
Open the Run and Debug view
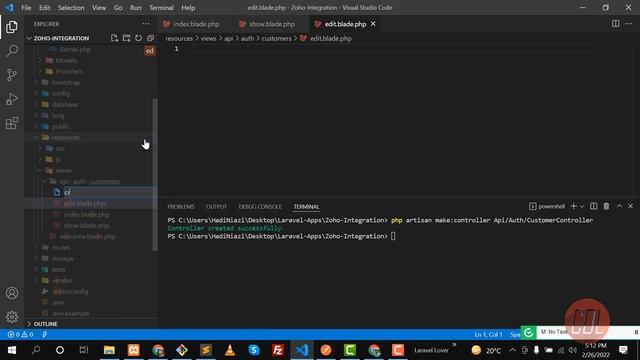click(x=12, y=99)
